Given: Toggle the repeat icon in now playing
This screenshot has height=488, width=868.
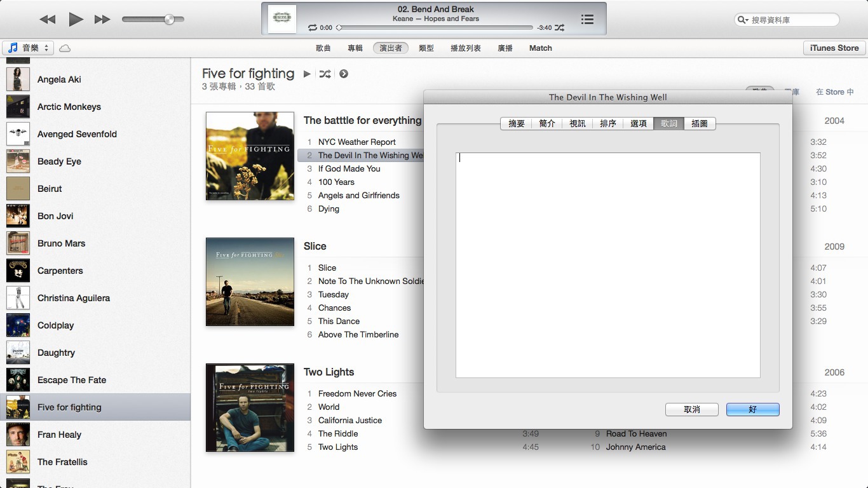Looking at the screenshot, I should point(312,28).
